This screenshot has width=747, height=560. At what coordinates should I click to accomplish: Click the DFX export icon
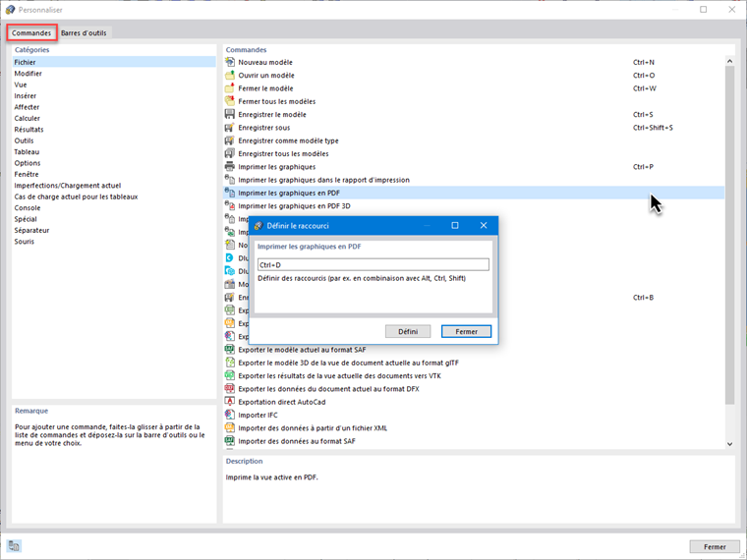(x=230, y=389)
